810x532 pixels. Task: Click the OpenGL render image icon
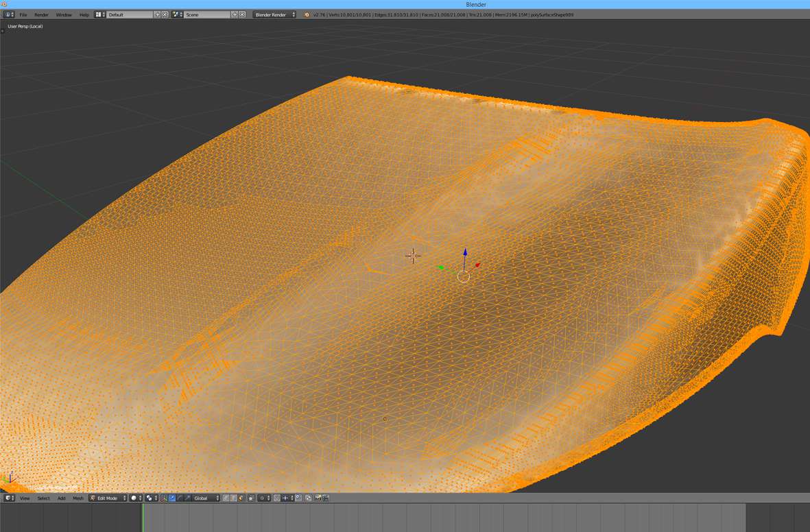[318, 498]
